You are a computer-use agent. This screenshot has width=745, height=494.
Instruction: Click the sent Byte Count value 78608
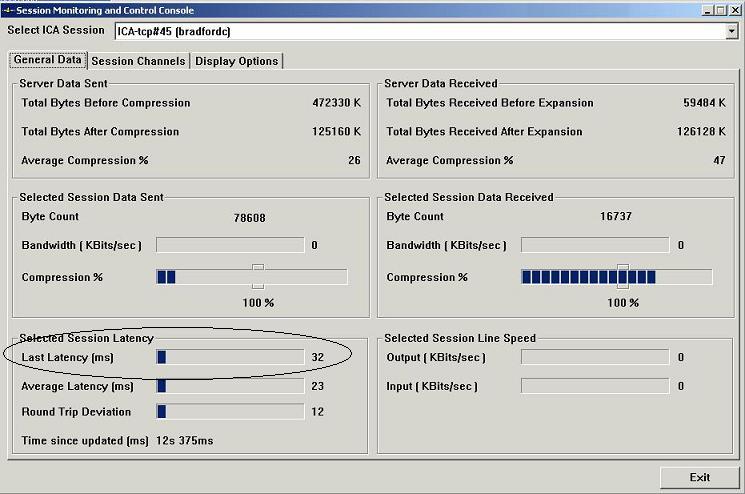pos(249,217)
